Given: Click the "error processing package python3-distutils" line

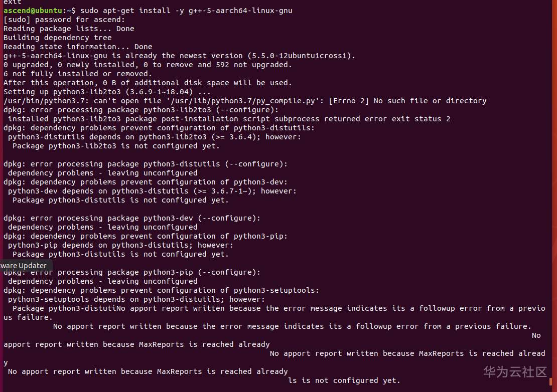Looking at the screenshot, I should [x=146, y=164].
